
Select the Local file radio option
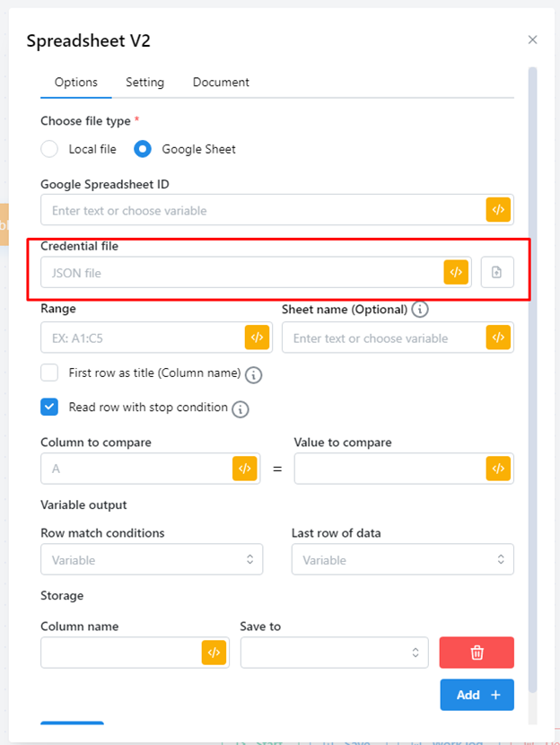50,149
